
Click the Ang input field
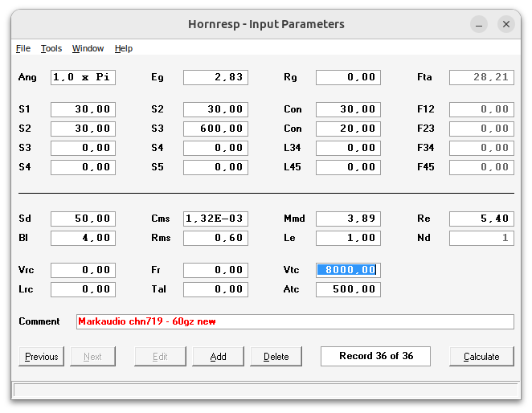coord(83,77)
